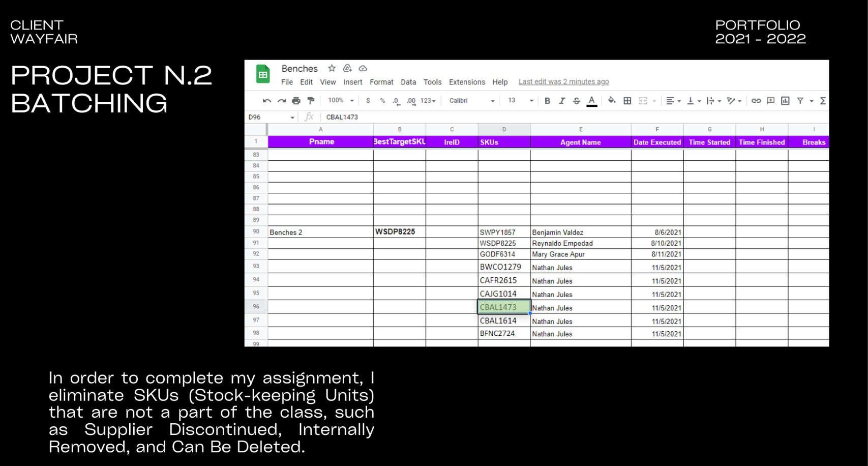The width and height of the screenshot is (868, 466).
Task: Open the View menu
Action: (x=327, y=82)
